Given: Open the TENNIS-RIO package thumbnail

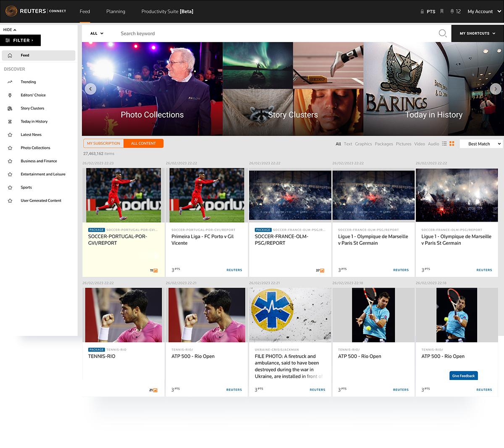Looking at the screenshot, I should [123, 315].
